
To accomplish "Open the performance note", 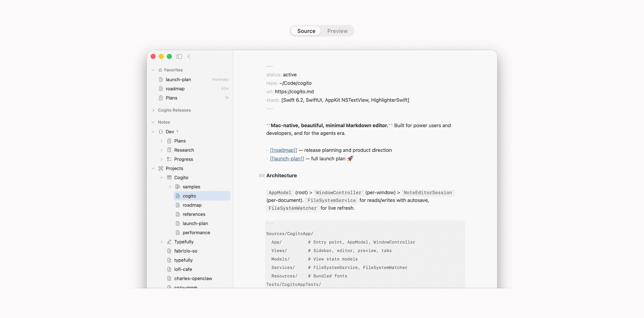I will tap(202, 233).
